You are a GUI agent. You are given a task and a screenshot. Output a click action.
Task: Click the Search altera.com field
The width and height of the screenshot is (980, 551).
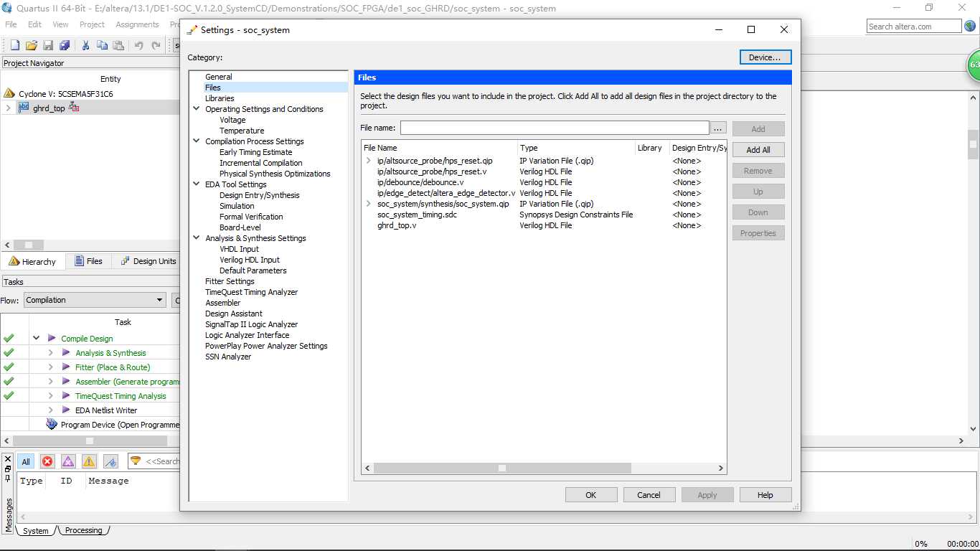914,27
